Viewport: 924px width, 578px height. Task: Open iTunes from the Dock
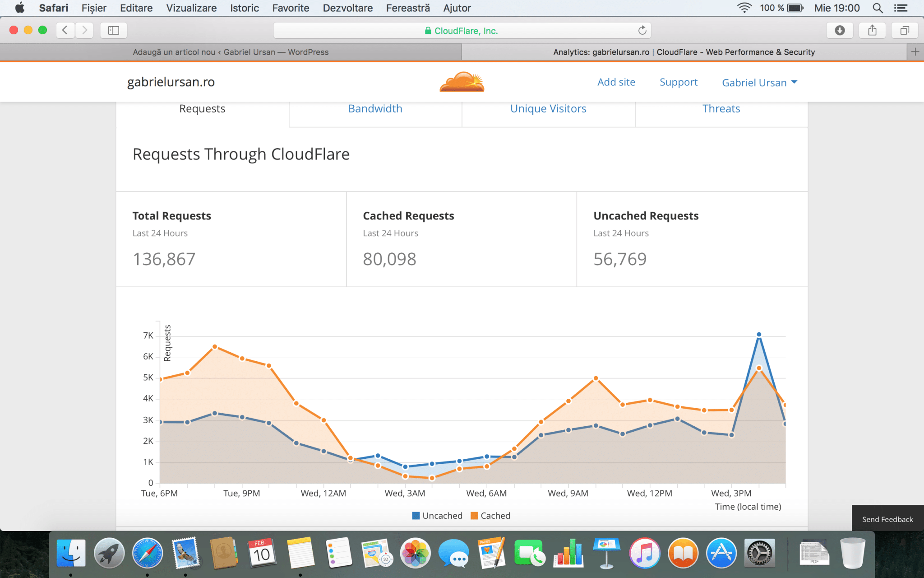point(645,553)
